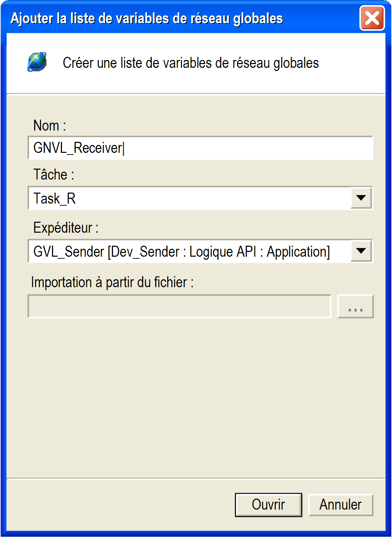Screen dimensions: 392x537
Task: Click the Nom field containing GNVL_Receiver
Action: click(200, 148)
